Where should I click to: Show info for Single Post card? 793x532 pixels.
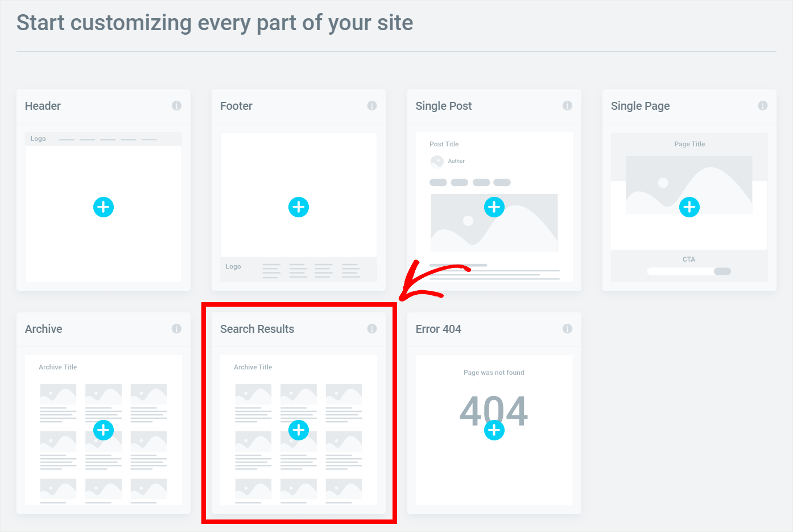(567, 106)
